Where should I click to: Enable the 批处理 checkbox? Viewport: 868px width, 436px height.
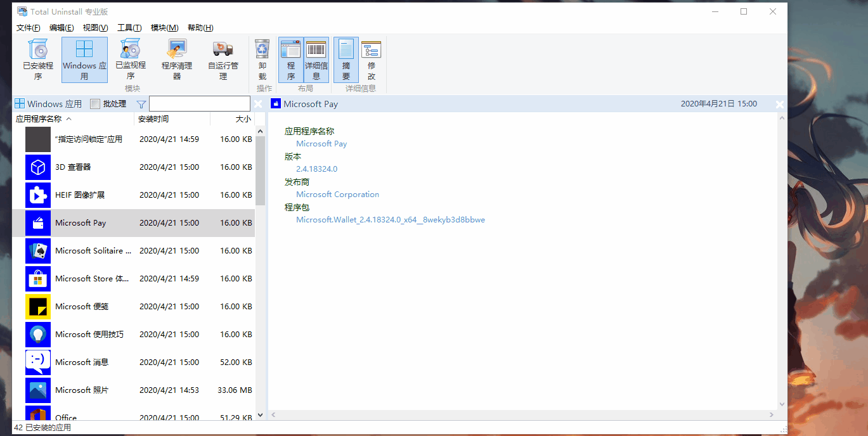[95, 104]
